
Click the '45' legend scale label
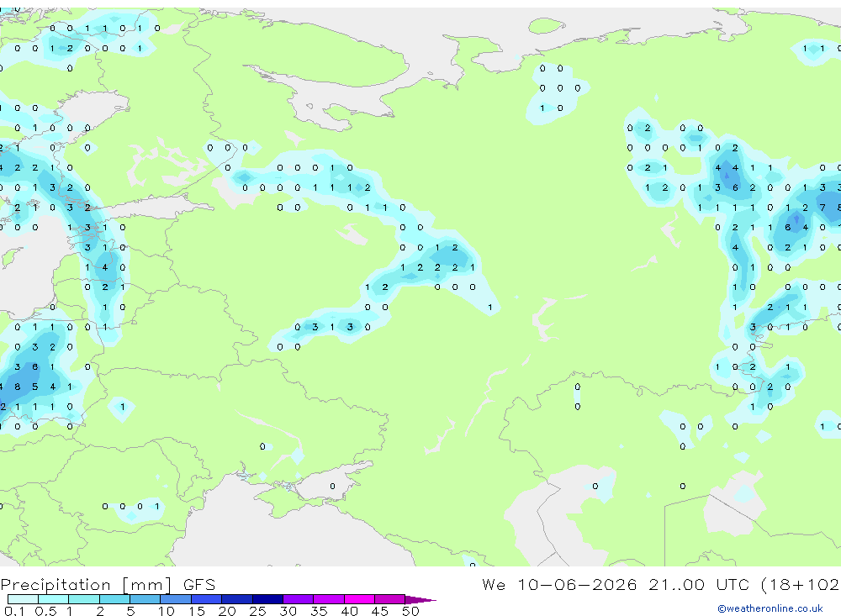[380, 611]
